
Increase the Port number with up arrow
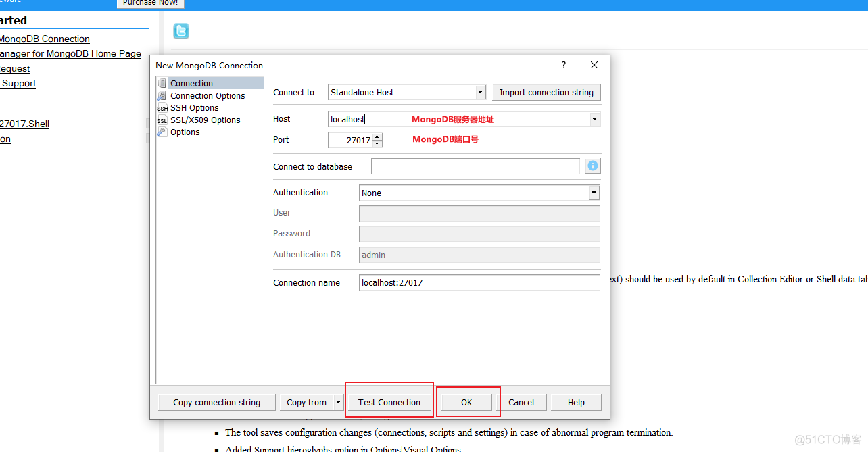pyautogui.click(x=377, y=136)
